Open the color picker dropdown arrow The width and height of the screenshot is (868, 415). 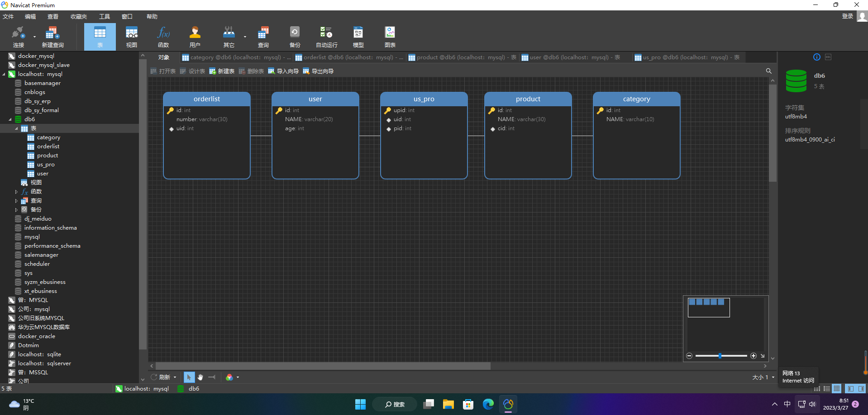[x=238, y=377]
